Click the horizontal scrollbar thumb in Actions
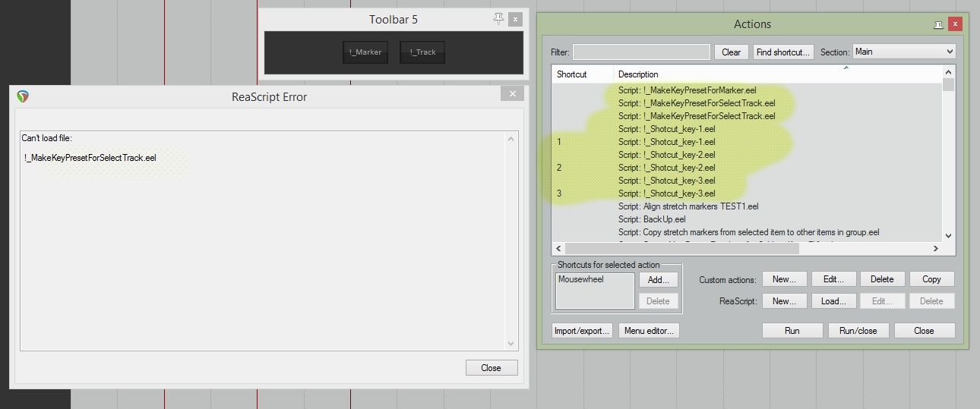The width and height of the screenshot is (980, 409). [x=681, y=249]
